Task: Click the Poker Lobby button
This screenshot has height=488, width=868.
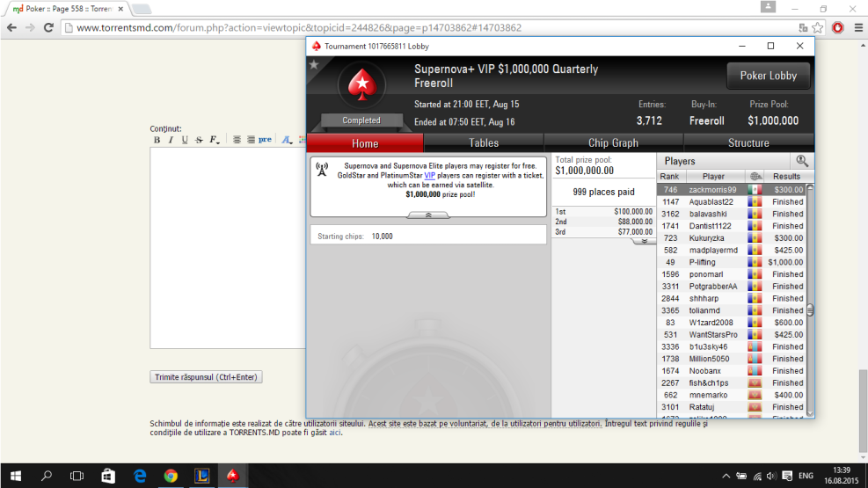Action: pos(768,76)
